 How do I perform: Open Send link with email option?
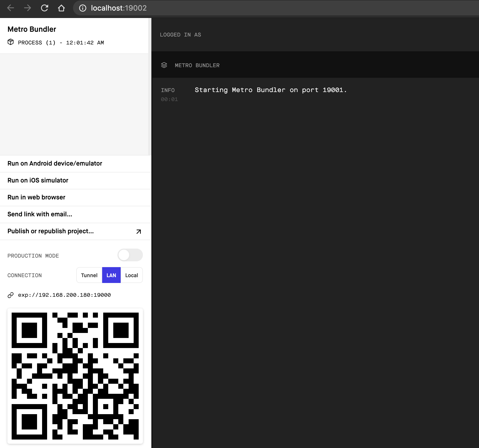(x=76, y=214)
